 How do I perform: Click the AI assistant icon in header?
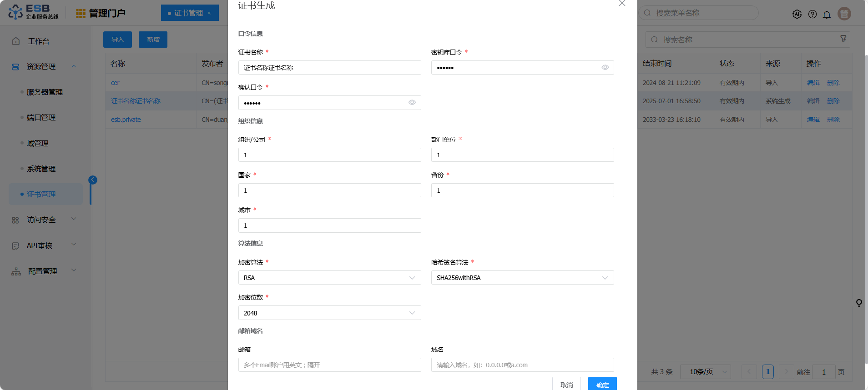[x=797, y=14]
